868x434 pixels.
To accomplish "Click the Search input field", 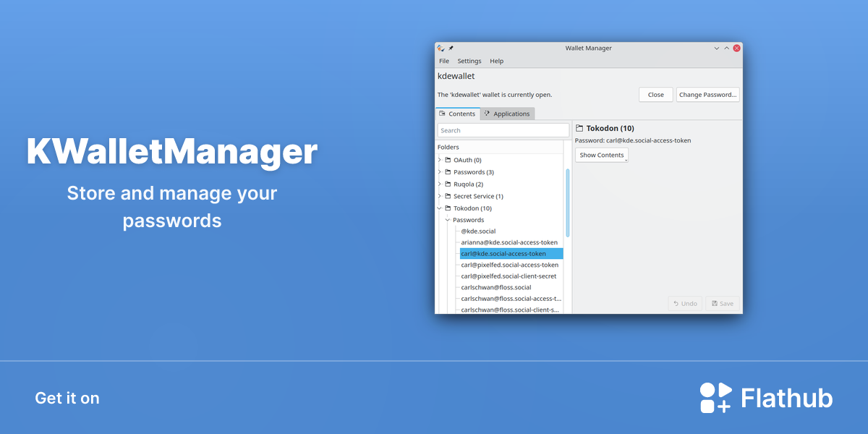I will pyautogui.click(x=503, y=130).
